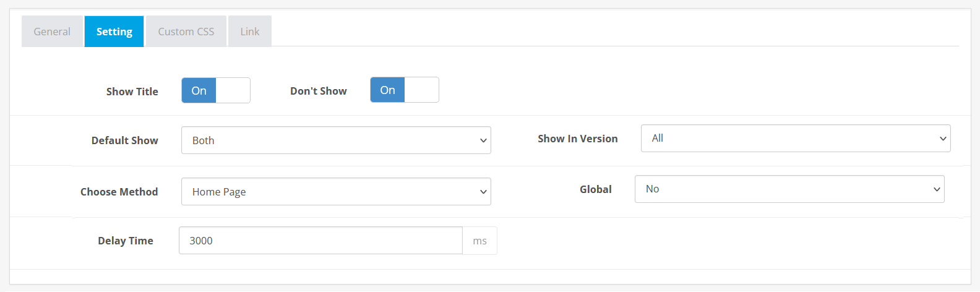Click the blue On side of Show Title switch
Image resolution: width=980 pixels, height=292 pixels.
[199, 91]
